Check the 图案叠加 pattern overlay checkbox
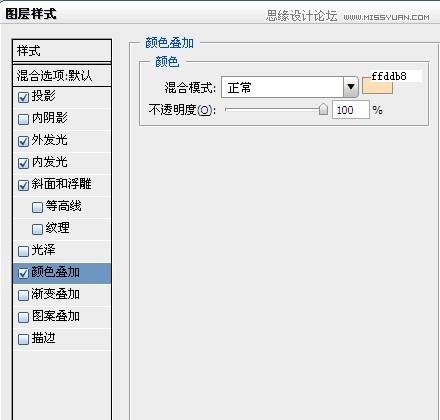Viewport: 440px width, 420px height. 23,317
